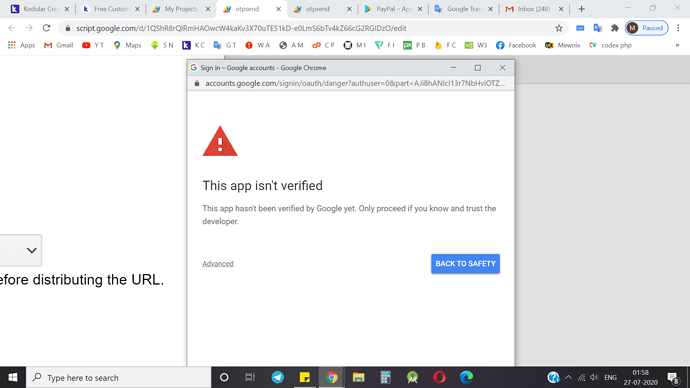Go back to the previous page
690x388 pixels.
(12, 28)
